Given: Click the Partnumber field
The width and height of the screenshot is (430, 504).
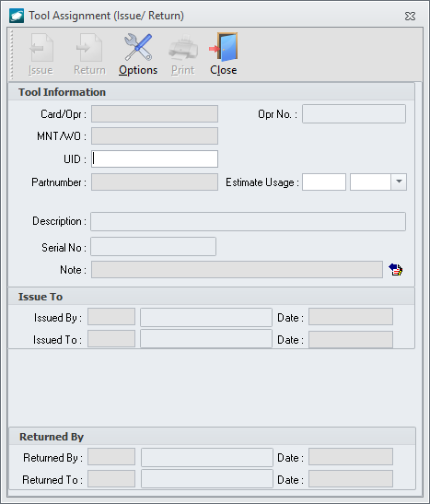Looking at the screenshot, I should (x=155, y=182).
